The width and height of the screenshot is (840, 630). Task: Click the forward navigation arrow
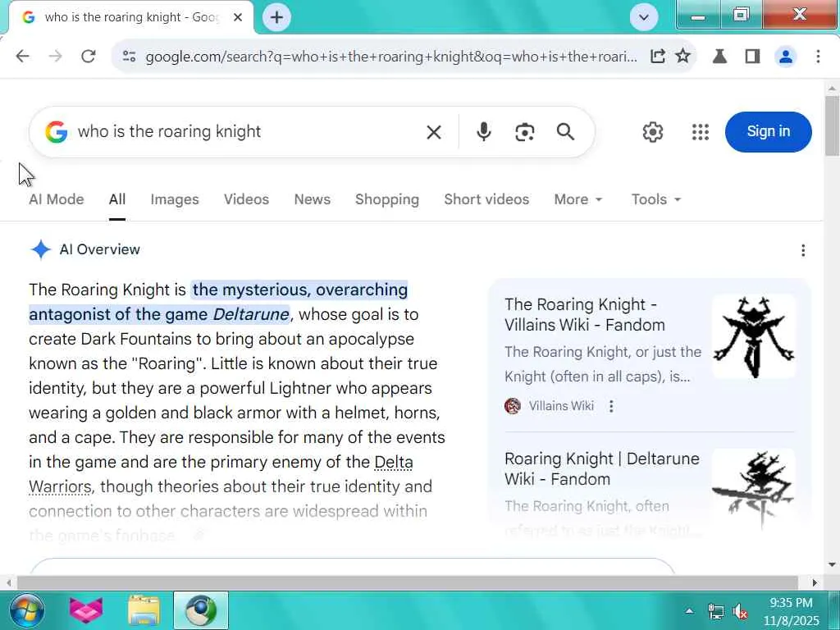(55, 56)
